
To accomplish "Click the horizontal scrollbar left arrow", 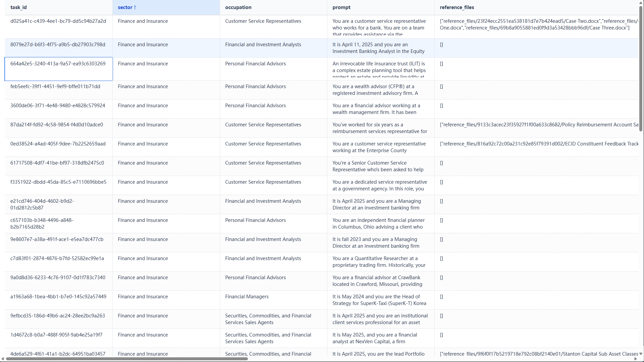I will point(3,359).
